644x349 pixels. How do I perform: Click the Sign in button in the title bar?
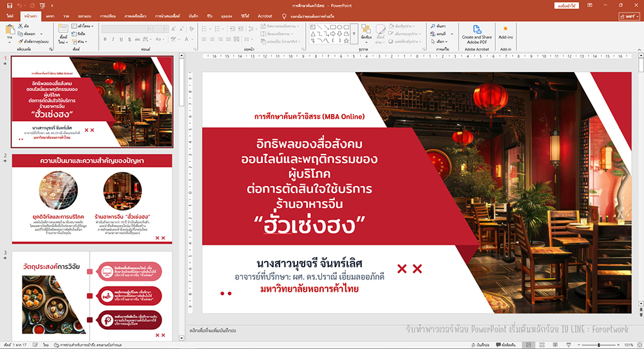tap(566, 6)
